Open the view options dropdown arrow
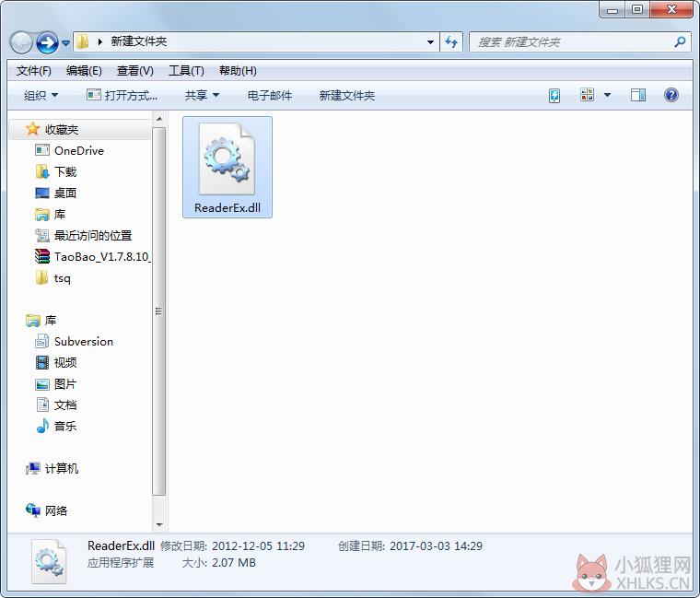This screenshot has width=700, height=598. point(607,95)
